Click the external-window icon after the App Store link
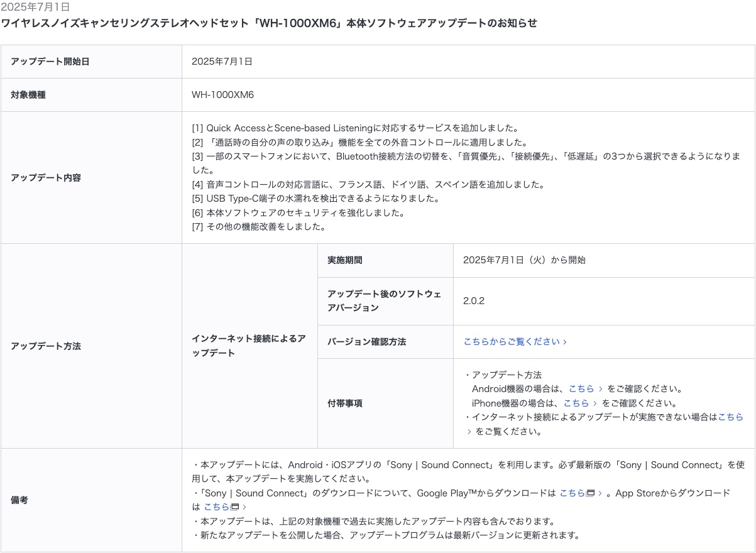The width and height of the screenshot is (756, 553). pos(234,507)
